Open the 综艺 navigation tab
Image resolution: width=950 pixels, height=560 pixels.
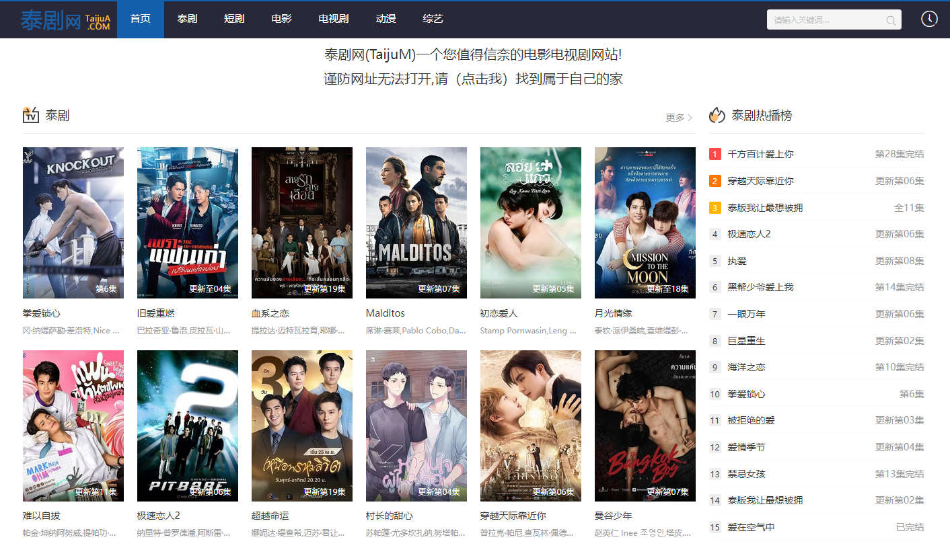[433, 19]
